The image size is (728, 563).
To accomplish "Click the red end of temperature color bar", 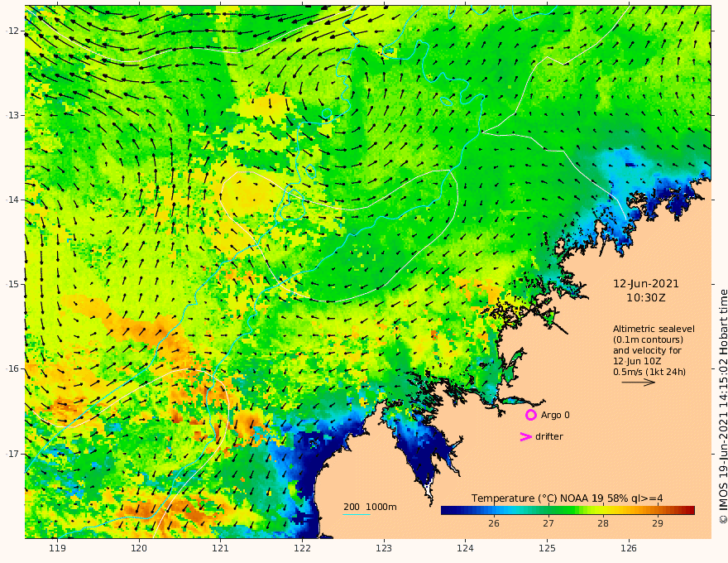I will click(x=689, y=511).
